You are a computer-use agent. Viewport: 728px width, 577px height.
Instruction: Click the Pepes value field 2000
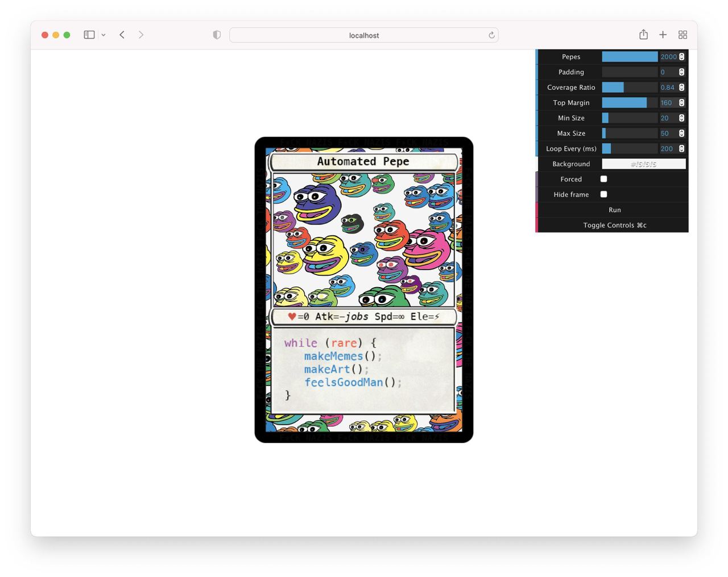click(668, 57)
